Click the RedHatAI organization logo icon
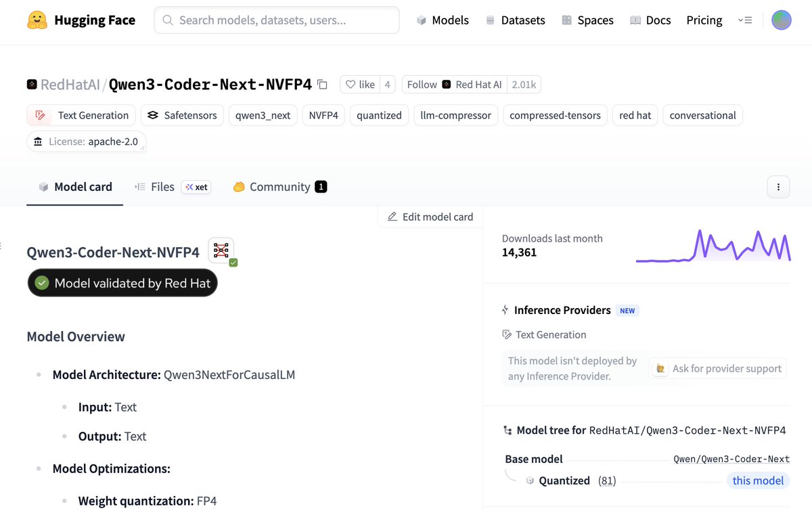The image size is (812, 511). (x=32, y=85)
